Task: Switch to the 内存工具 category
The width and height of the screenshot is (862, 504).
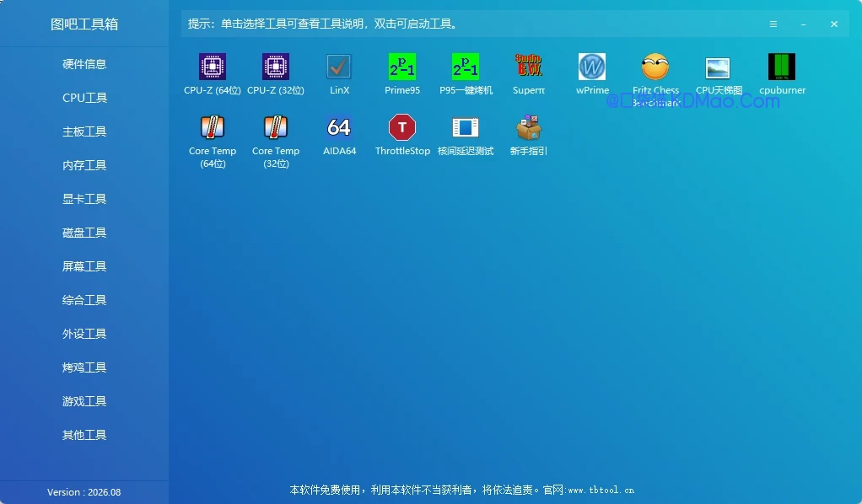Action: click(84, 165)
